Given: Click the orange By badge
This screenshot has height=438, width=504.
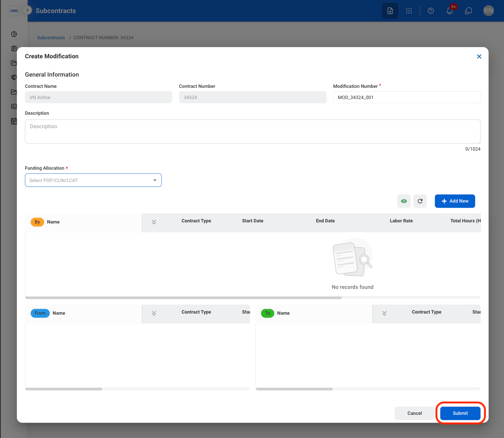Looking at the screenshot, I should point(37,222).
